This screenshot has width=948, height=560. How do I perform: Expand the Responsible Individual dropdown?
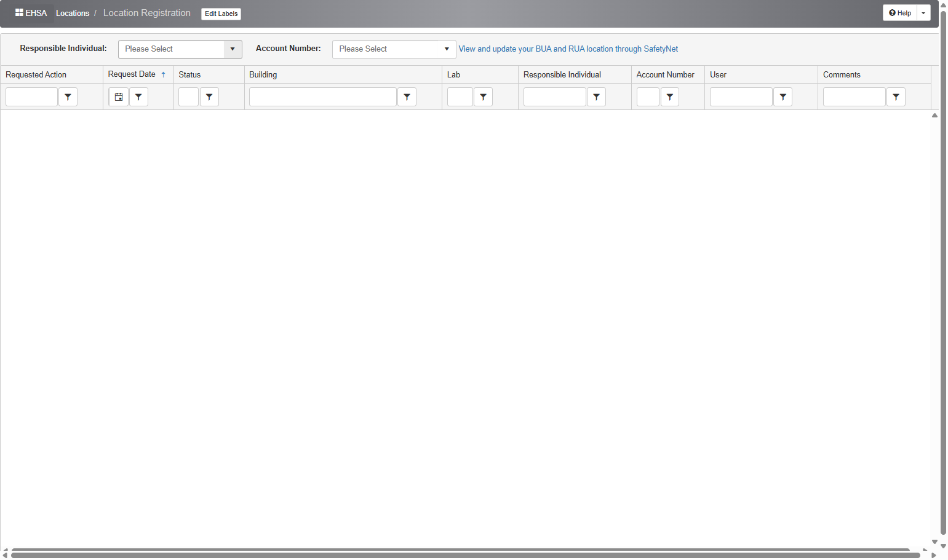(x=233, y=49)
